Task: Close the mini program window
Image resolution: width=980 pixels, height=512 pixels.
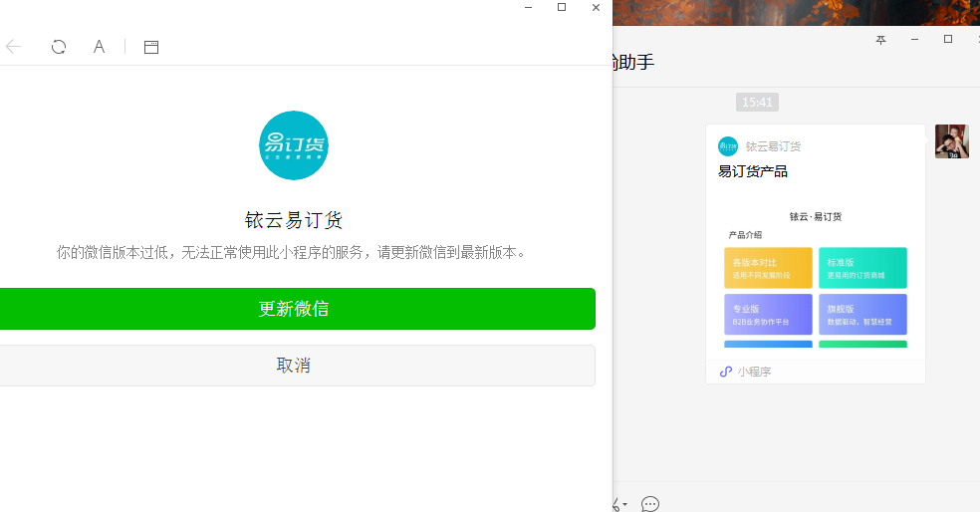Action: pyautogui.click(x=596, y=8)
